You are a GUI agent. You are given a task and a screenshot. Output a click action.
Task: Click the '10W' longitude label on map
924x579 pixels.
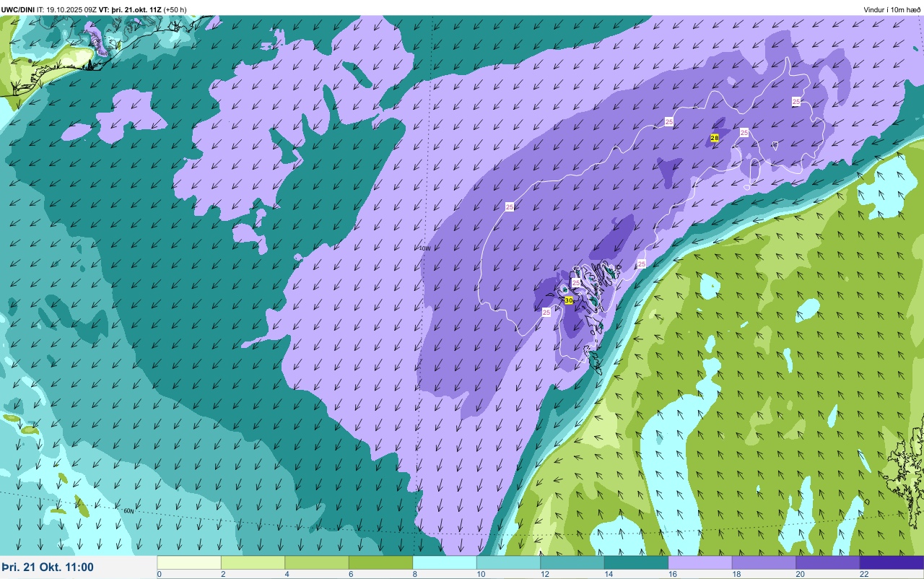coord(424,248)
